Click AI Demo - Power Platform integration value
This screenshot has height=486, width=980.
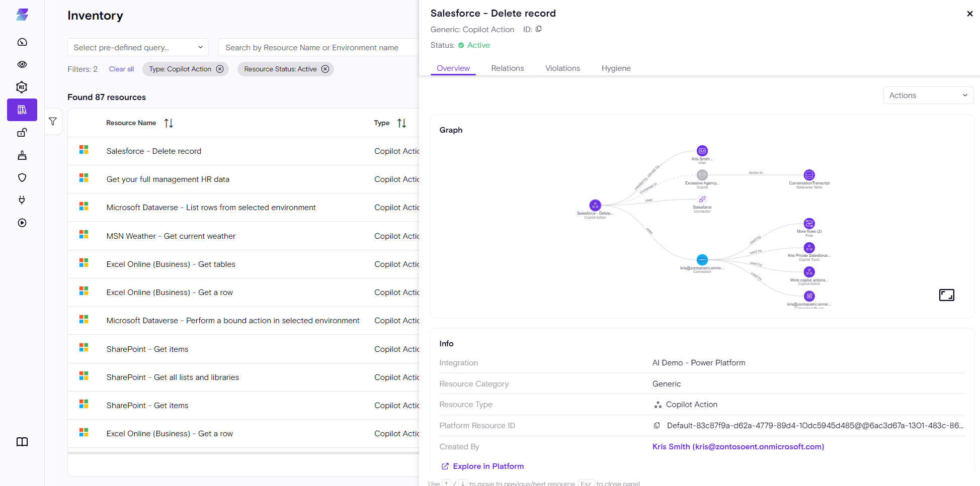(x=699, y=363)
